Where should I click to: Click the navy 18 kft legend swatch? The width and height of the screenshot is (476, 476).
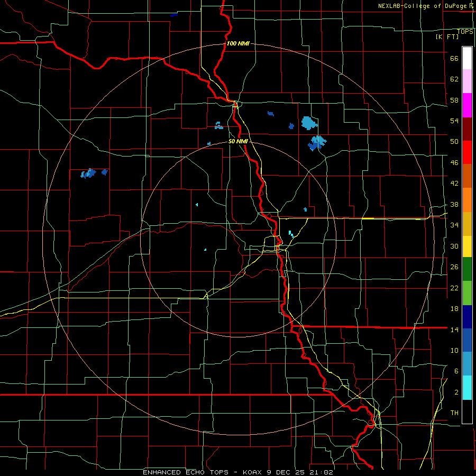pyautogui.click(x=467, y=317)
